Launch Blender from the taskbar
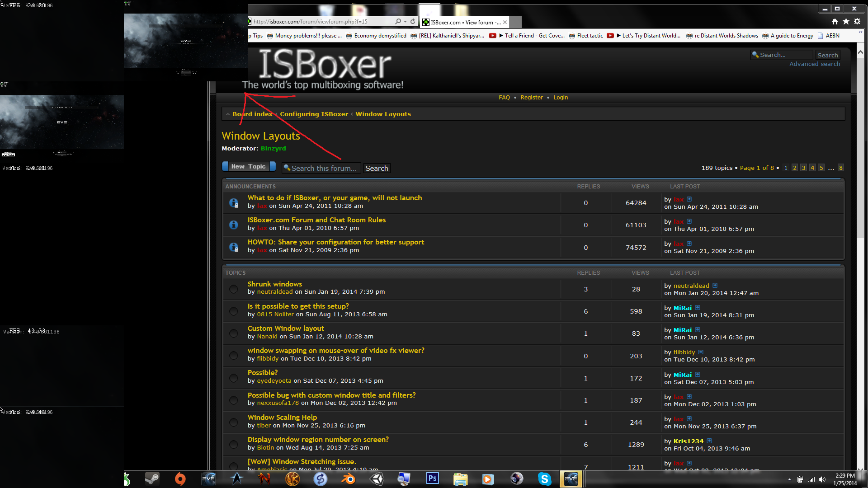This screenshot has width=868, height=488. [x=349, y=479]
